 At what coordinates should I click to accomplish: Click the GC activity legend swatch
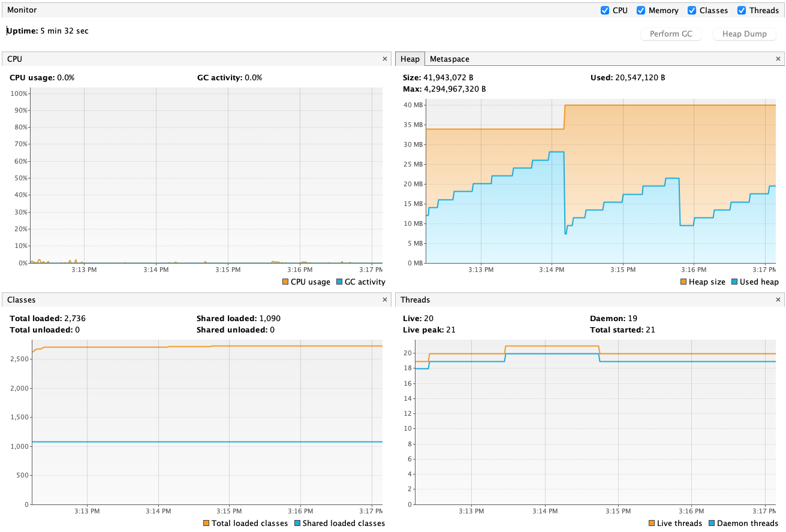point(339,282)
